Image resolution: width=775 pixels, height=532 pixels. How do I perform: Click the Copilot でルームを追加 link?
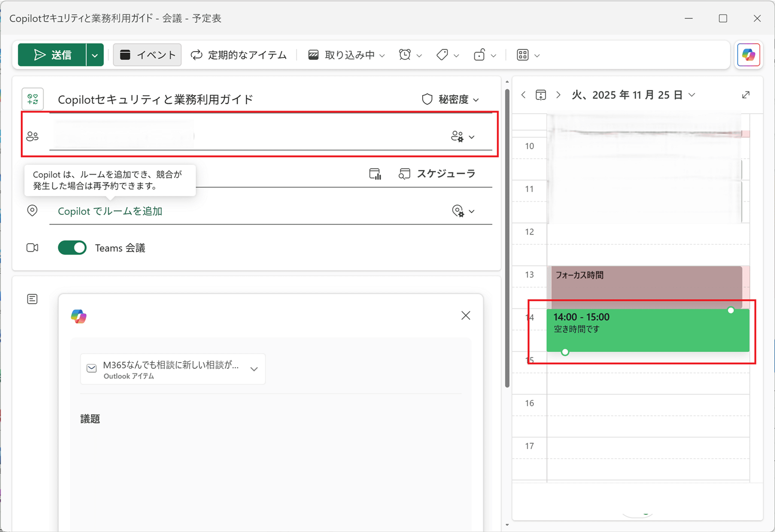110,211
